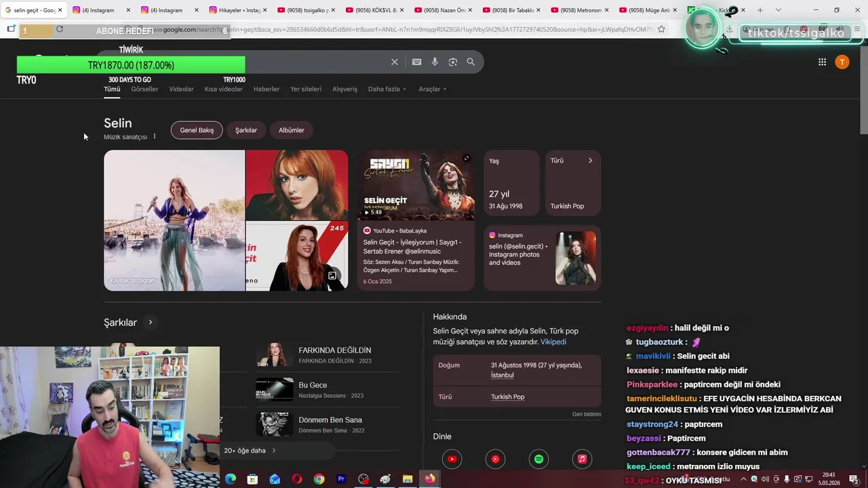The image size is (868, 488).
Task: Launch Opera from the taskbar
Action: point(297,479)
